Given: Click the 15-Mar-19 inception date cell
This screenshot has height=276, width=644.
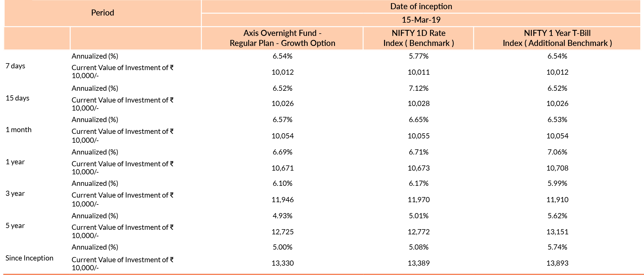Looking at the screenshot, I should click(421, 20).
